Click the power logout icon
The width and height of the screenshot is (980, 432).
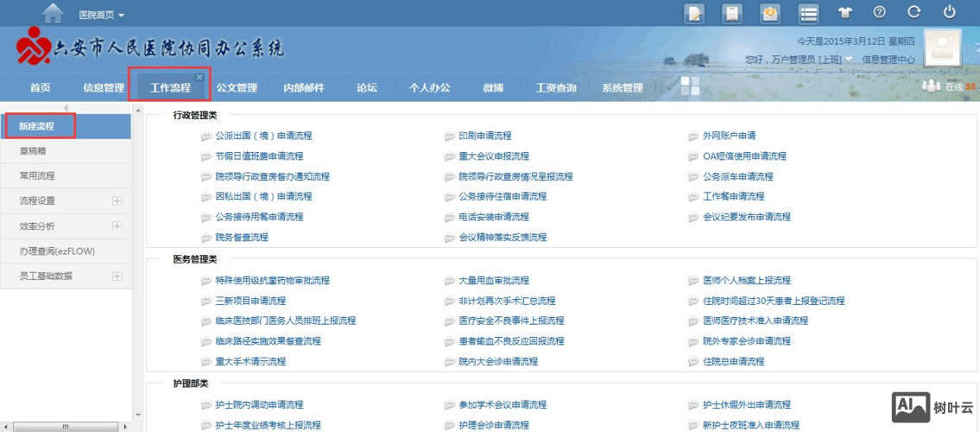pyautogui.click(x=950, y=12)
